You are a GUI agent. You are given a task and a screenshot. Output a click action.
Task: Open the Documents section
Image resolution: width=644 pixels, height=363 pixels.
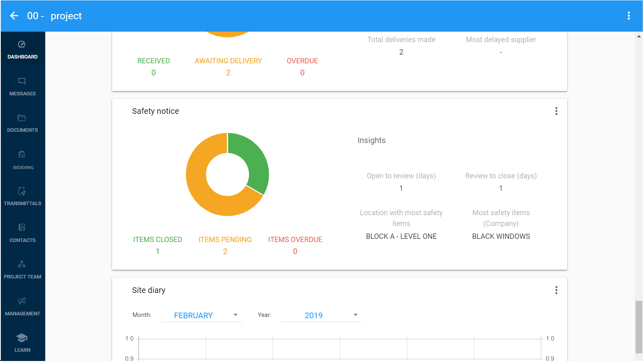click(22, 123)
